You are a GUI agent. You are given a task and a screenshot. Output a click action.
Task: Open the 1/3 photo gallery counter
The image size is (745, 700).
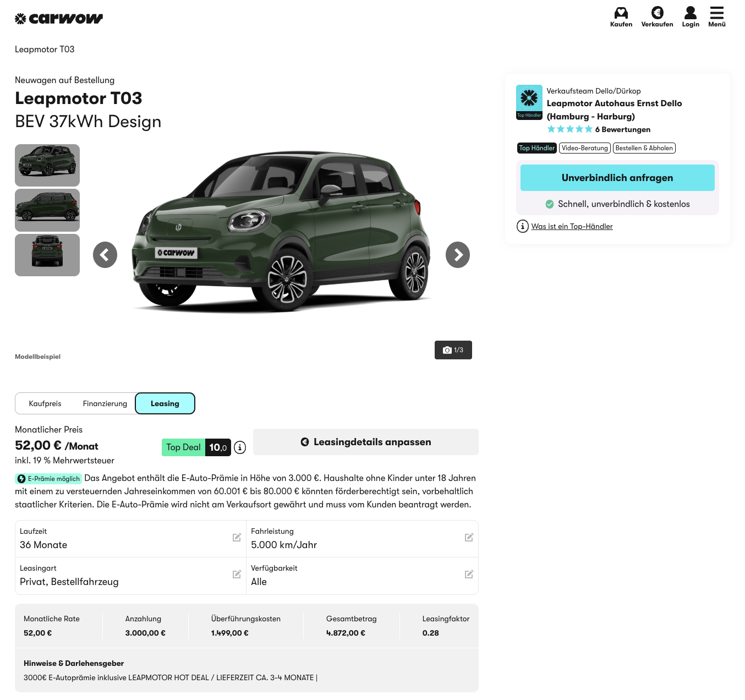pyautogui.click(x=453, y=350)
